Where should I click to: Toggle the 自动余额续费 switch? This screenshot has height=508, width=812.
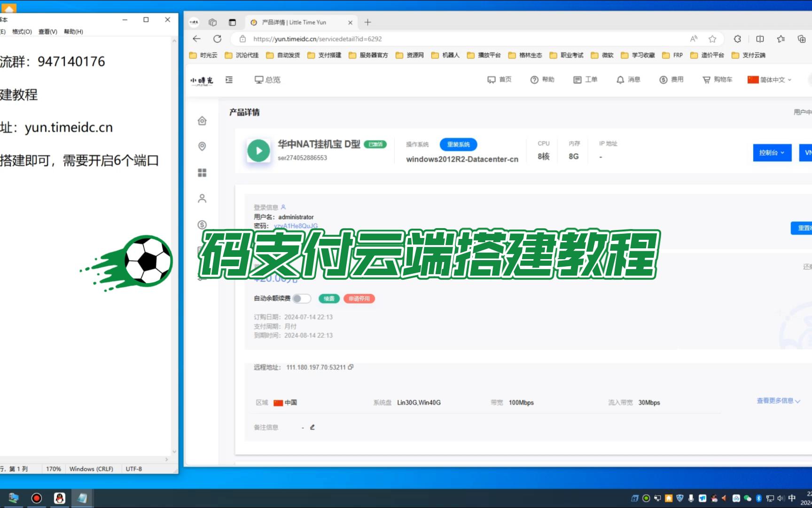(302, 299)
